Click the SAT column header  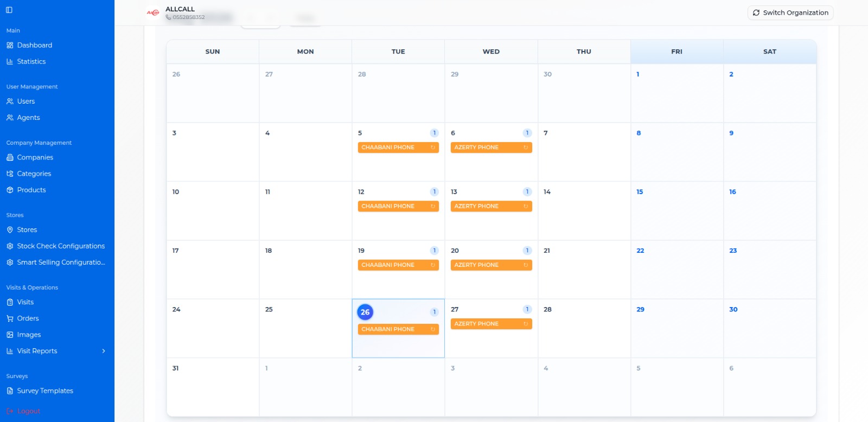coord(770,52)
